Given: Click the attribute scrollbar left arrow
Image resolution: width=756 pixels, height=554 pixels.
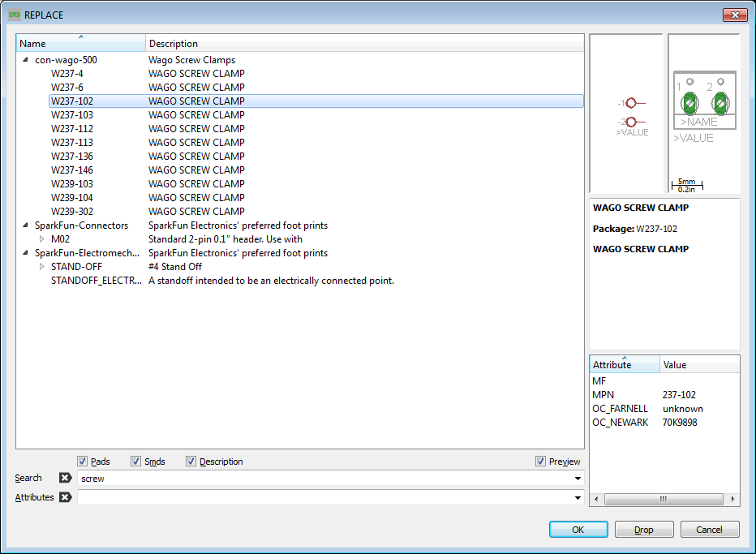Looking at the screenshot, I should click(x=596, y=499).
